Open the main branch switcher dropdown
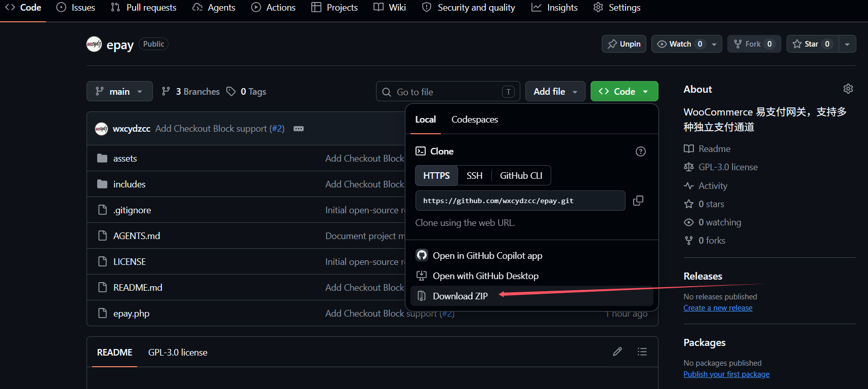 pyautogui.click(x=119, y=91)
